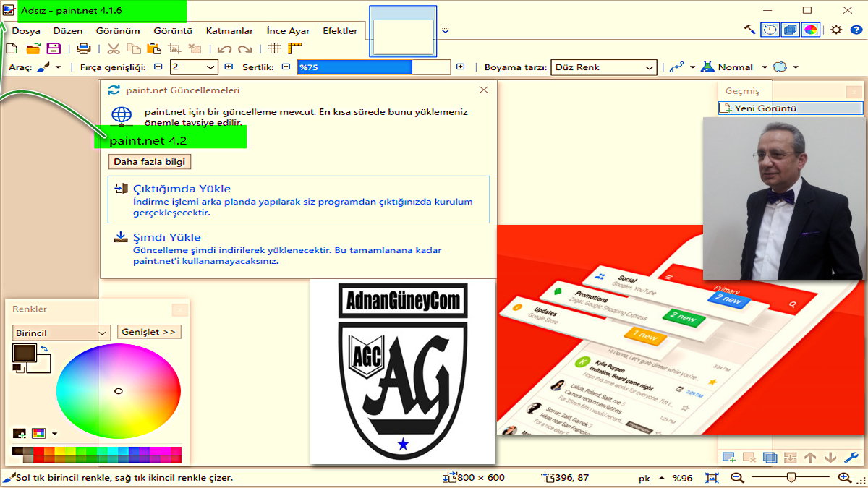Open the İnce Ayar menu

288,31
